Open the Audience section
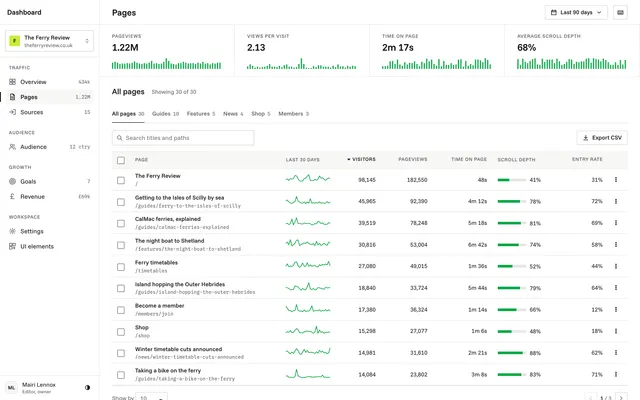 pyautogui.click(x=49, y=147)
